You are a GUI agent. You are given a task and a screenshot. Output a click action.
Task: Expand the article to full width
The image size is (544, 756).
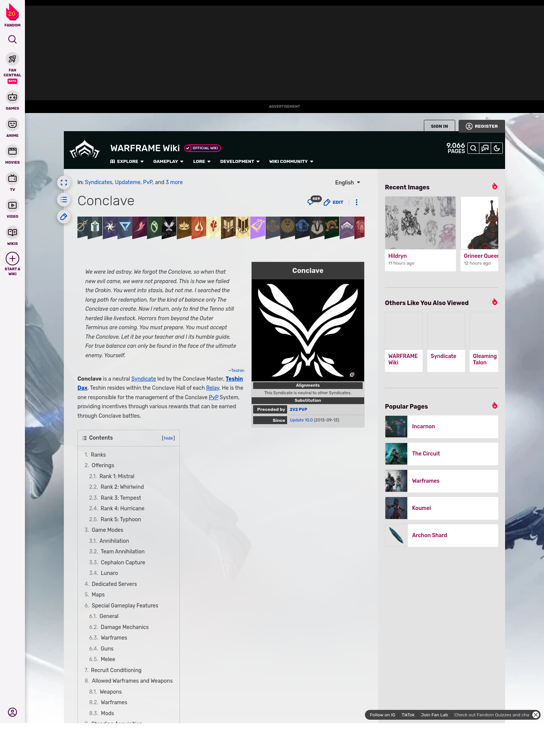[64, 183]
